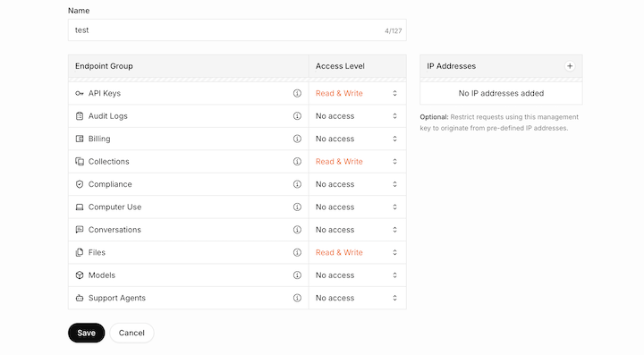
Task: Click the 4/127 character counter
Action: pyautogui.click(x=393, y=31)
